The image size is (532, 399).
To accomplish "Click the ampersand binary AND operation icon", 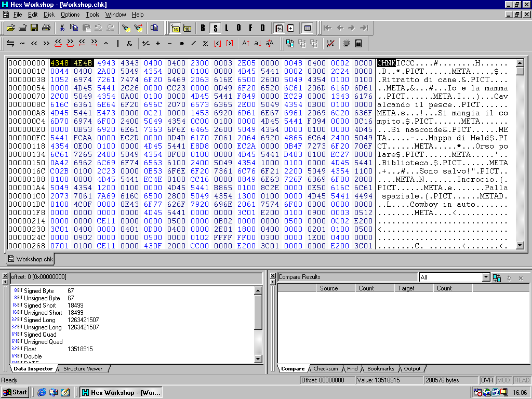I will coord(129,43).
